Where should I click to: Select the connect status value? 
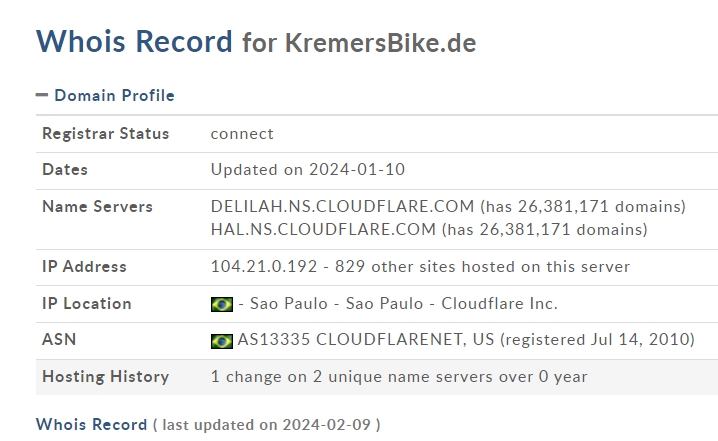[x=242, y=134]
